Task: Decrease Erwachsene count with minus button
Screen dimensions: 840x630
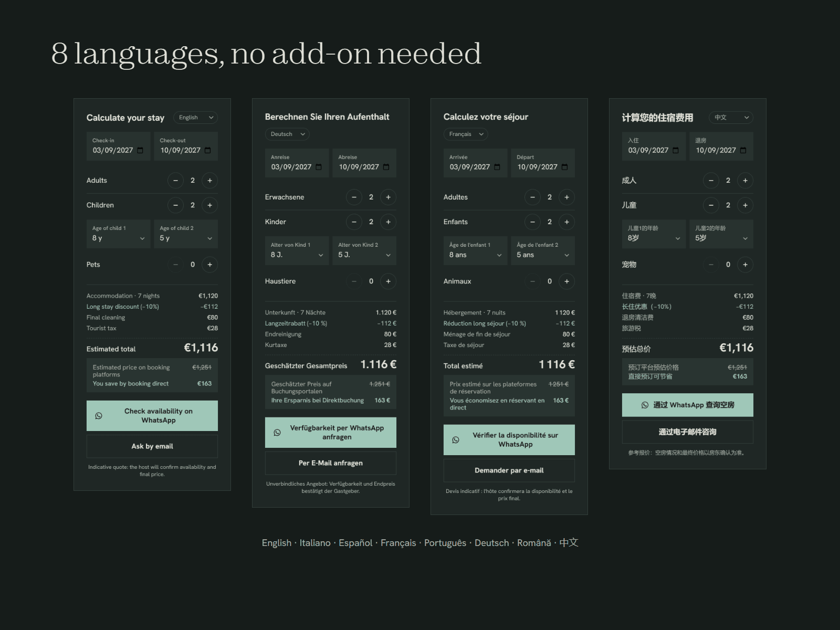Action: pyautogui.click(x=354, y=197)
